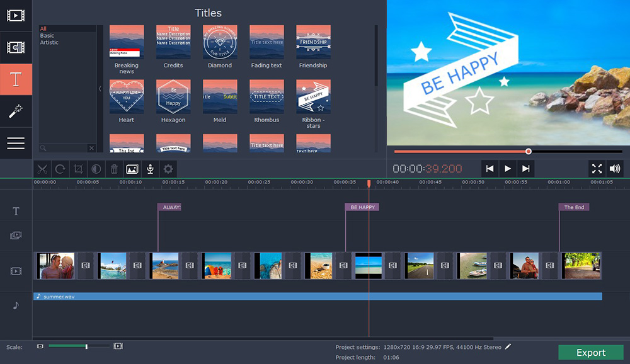Choose the Hexagon title preset
The width and height of the screenshot is (630, 364).
pyautogui.click(x=173, y=96)
